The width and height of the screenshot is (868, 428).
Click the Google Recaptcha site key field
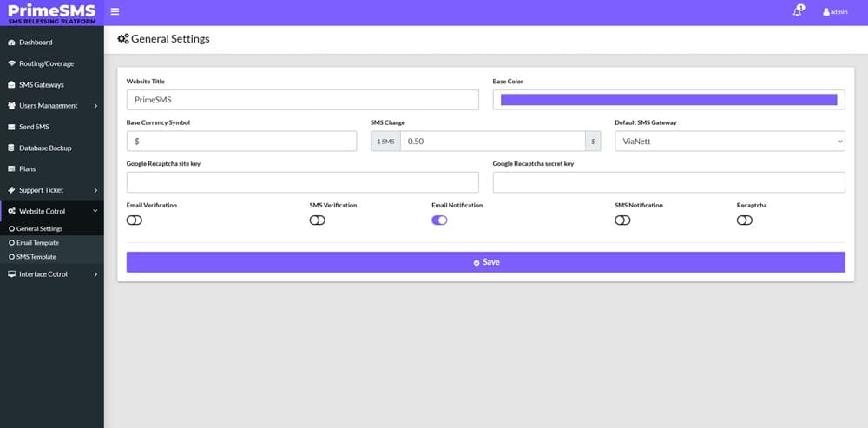(302, 182)
